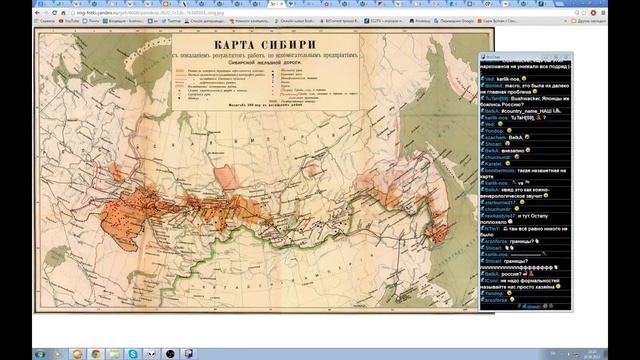
Task: Open the YouTube bookmark
Action: [69, 21]
